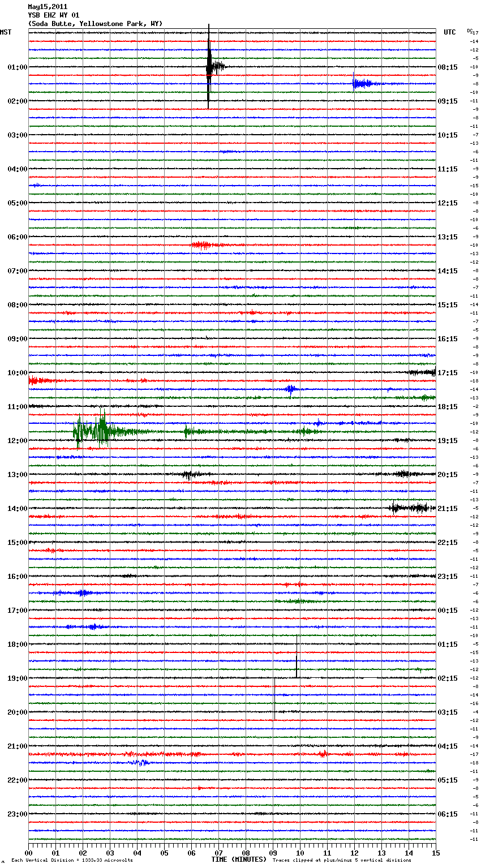Screen dimensions: 481x868
Task: Click the 09 minute tick label
Action: (x=273, y=853)
